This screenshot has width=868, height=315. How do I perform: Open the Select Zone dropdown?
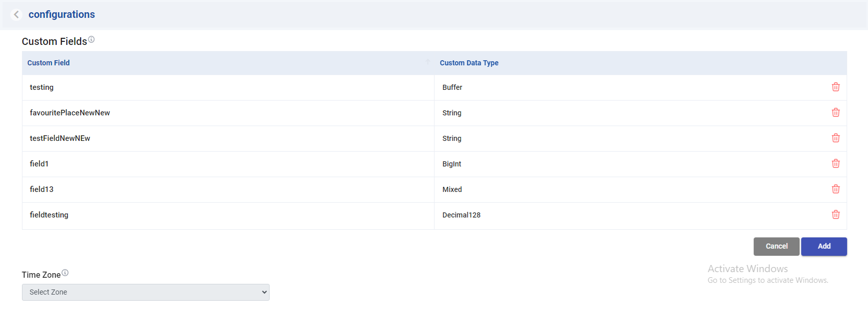146,292
